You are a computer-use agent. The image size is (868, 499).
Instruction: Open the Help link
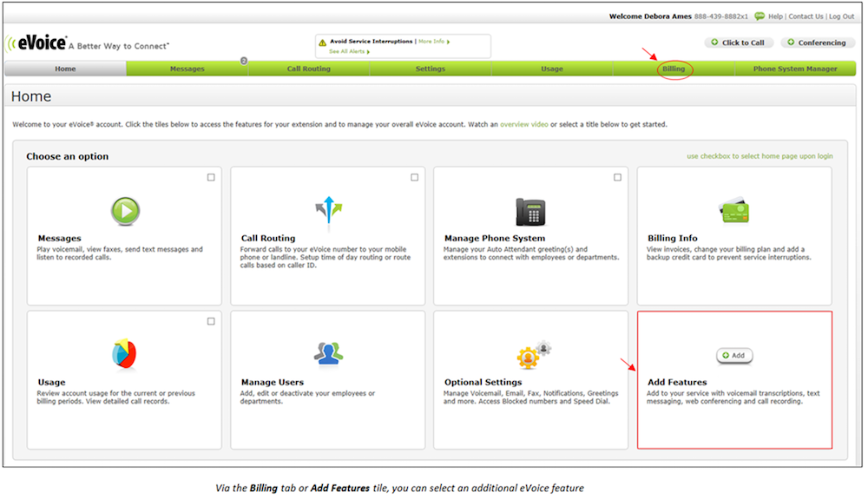click(775, 16)
